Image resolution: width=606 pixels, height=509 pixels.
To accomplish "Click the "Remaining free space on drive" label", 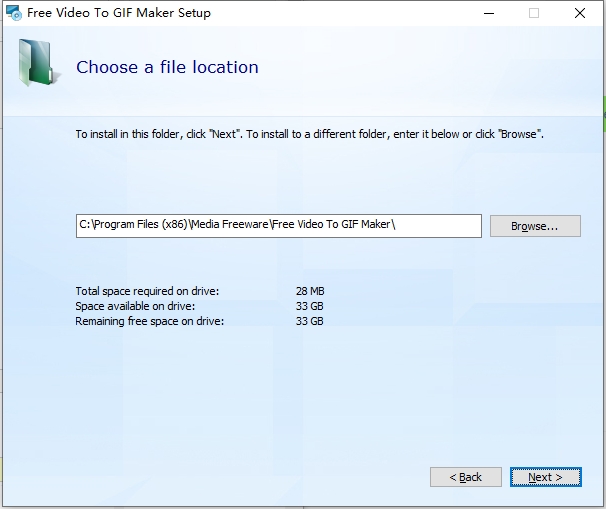I will coord(150,321).
